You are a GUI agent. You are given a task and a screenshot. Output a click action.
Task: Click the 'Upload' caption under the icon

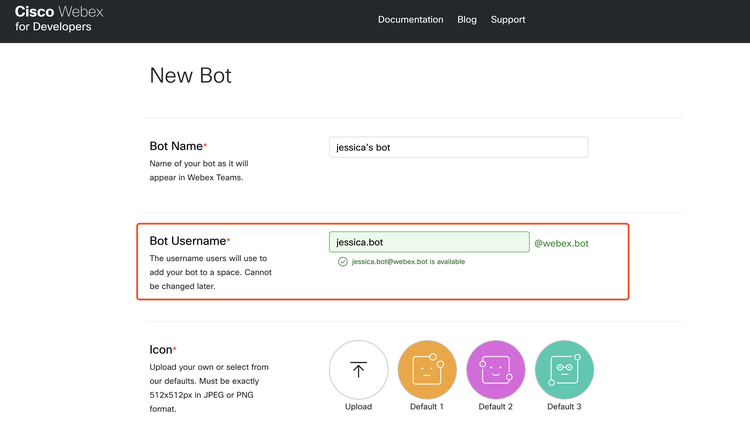(x=358, y=407)
